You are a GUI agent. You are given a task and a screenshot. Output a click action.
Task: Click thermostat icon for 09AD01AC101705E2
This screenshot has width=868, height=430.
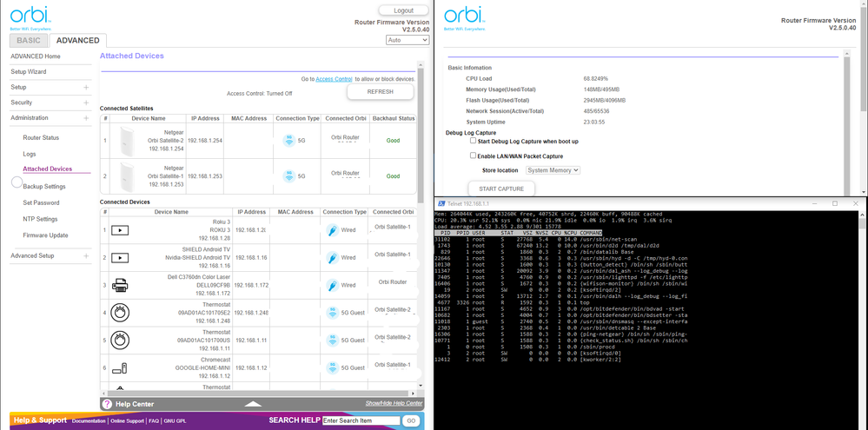click(120, 314)
